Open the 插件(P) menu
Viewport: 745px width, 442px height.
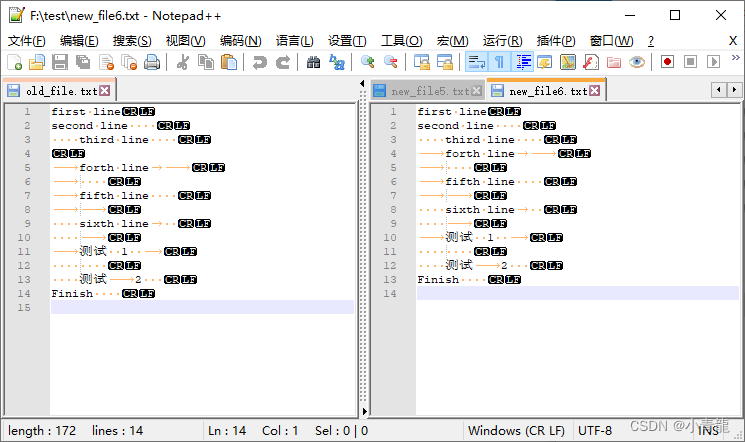click(x=556, y=41)
